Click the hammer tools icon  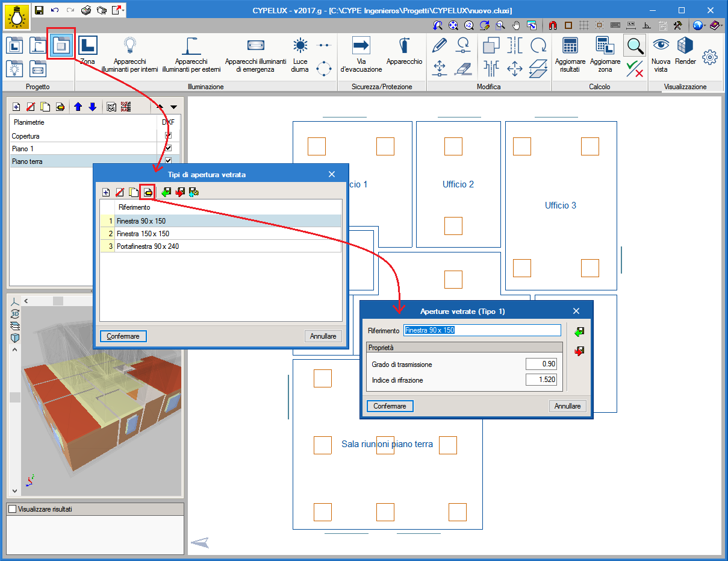[677, 25]
